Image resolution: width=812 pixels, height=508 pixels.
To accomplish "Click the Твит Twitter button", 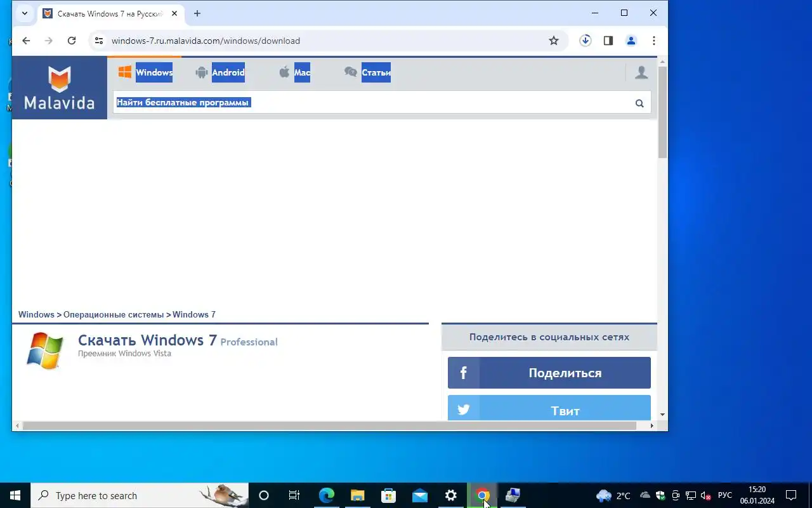I will pyautogui.click(x=549, y=408).
